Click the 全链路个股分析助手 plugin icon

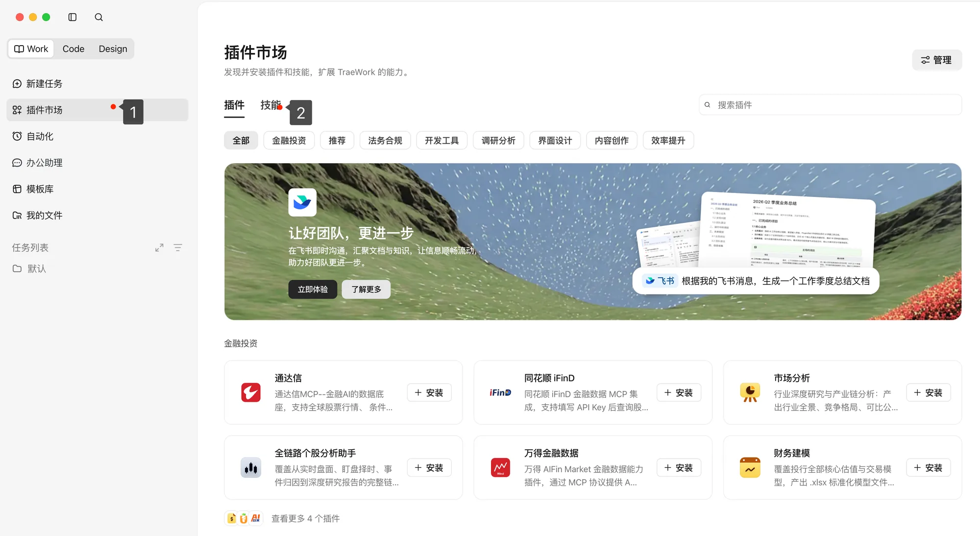[251, 467]
